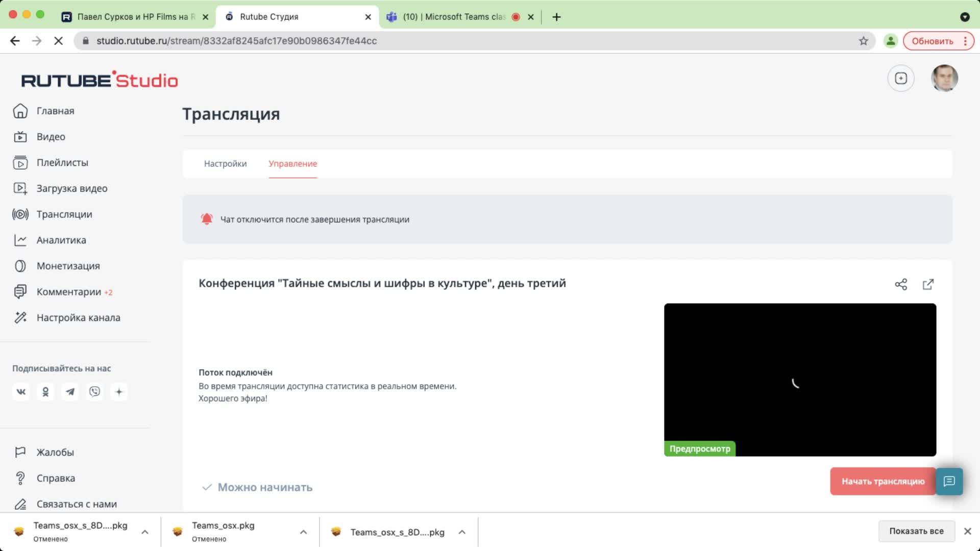Click the browser address bar URL
The image size is (980, 551).
click(236, 41)
